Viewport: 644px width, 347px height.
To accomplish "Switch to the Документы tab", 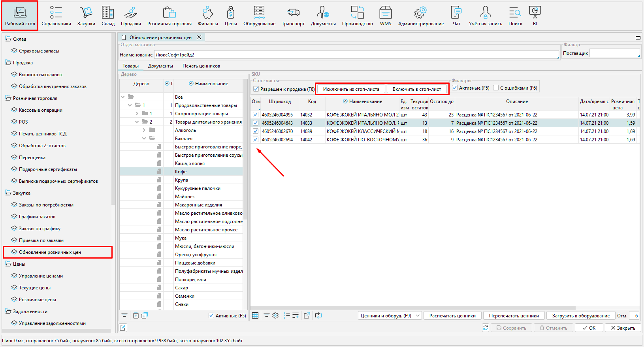I will (160, 66).
